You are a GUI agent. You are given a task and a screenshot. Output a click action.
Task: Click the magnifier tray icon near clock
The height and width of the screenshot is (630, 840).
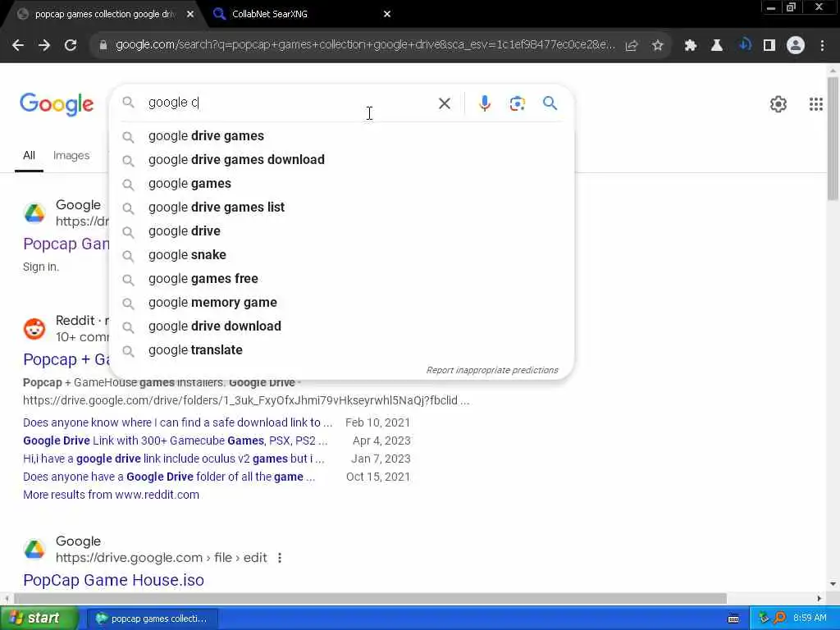click(779, 619)
